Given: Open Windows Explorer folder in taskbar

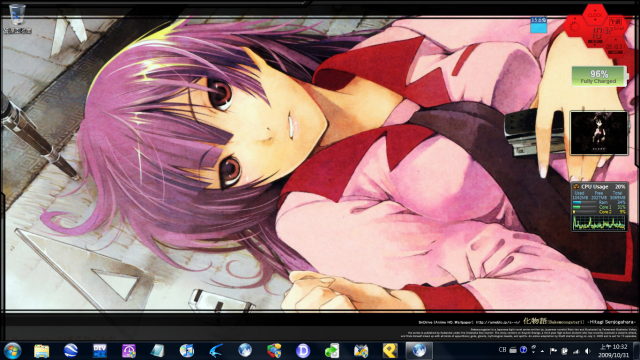Looking at the screenshot, I should pyautogui.click(x=42, y=351).
